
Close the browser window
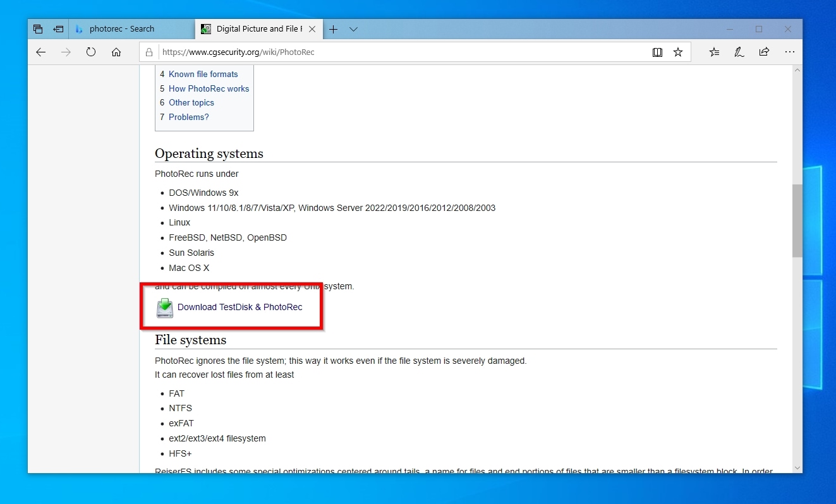pyautogui.click(x=788, y=29)
